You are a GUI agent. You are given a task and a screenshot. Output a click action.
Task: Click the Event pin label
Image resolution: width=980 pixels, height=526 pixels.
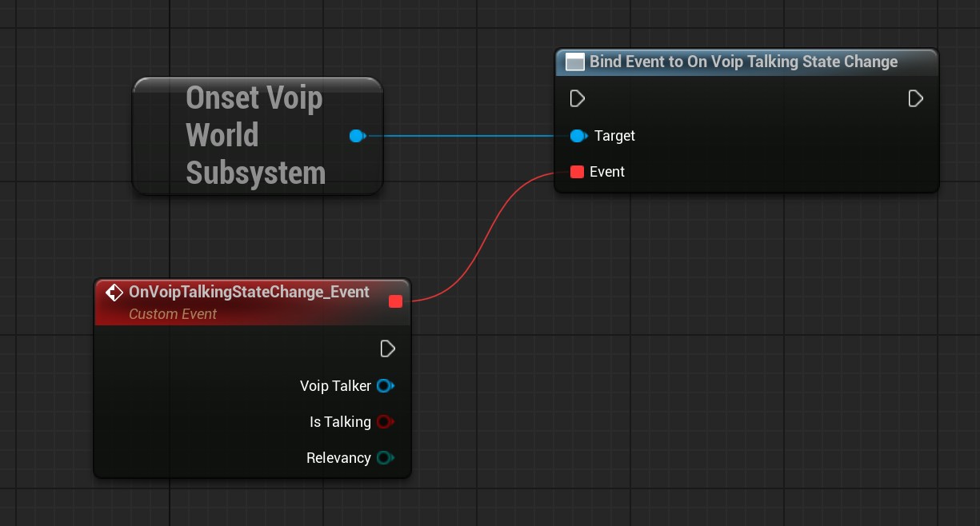coord(607,172)
